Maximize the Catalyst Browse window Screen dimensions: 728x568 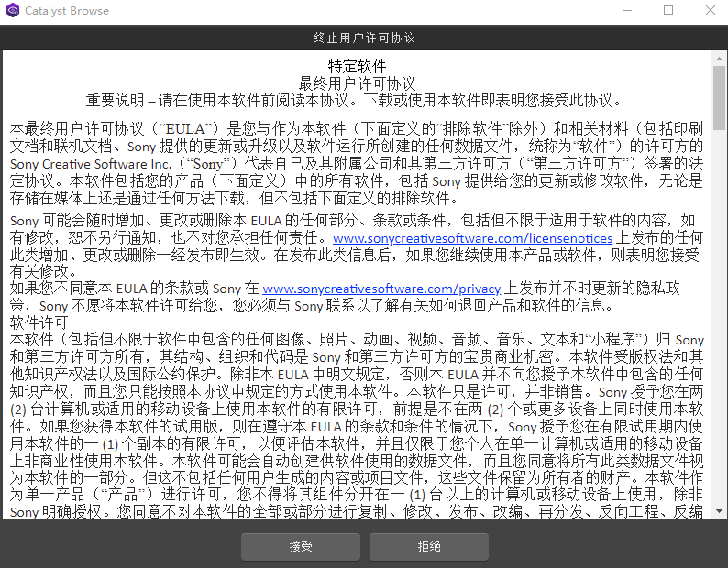(x=668, y=10)
